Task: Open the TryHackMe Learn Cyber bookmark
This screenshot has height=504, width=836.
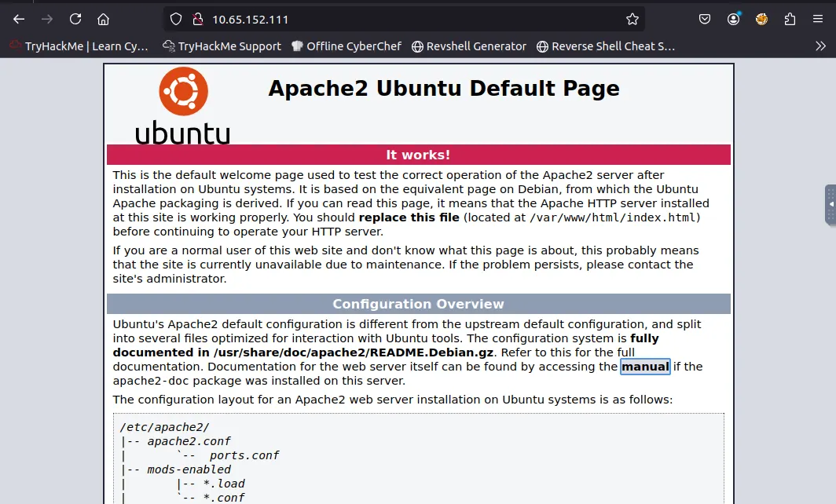Action: pos(79,46)
